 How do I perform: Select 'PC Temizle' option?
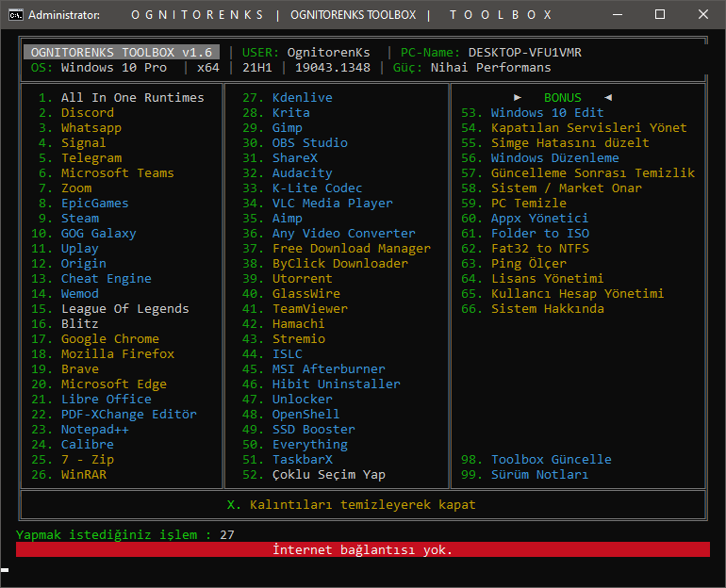coord(529,204)
